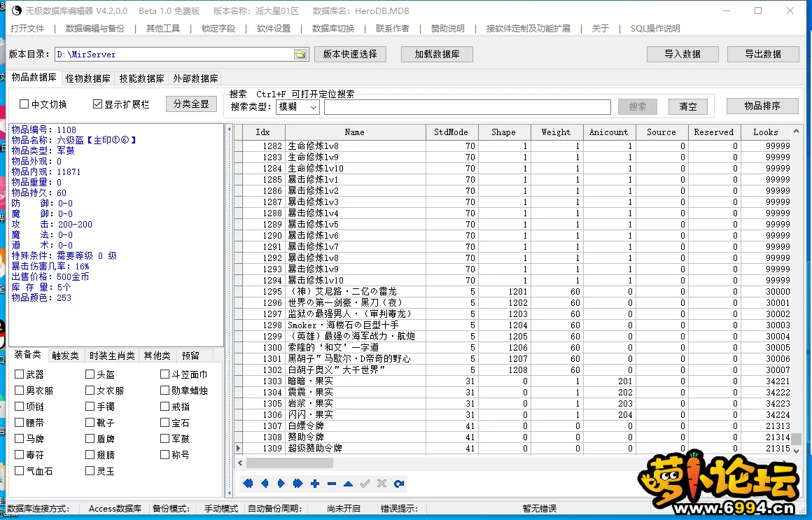812x520 pixels.
Task: Check the 头盔 category checkbox
Action: 90,374
